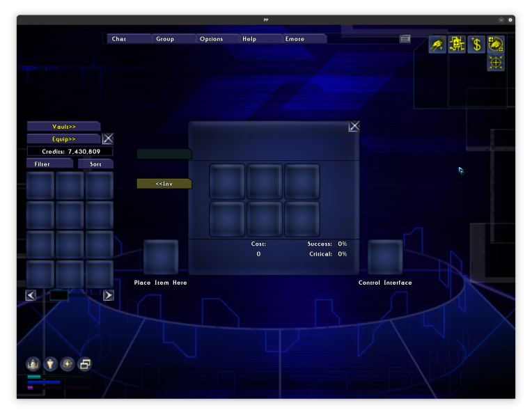532x417 pixels.
Task: Collapse using the <<Inv tab
Action: point(164,184)
